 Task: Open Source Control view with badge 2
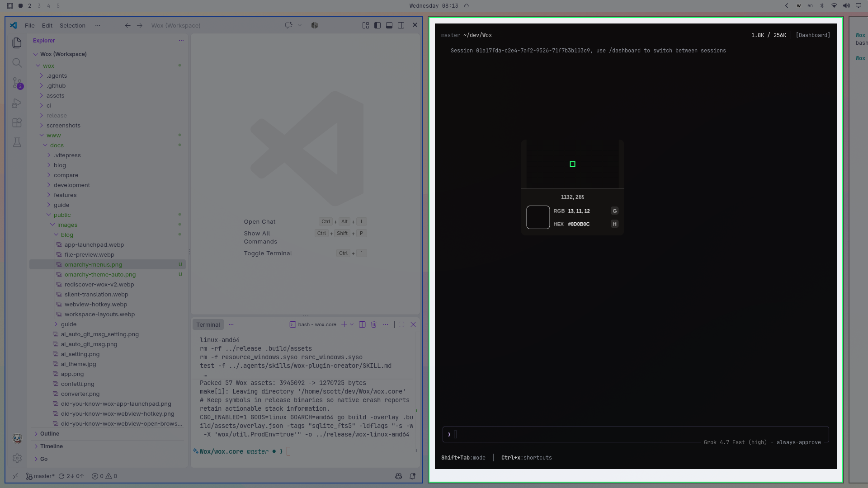(x=17, y=83)
